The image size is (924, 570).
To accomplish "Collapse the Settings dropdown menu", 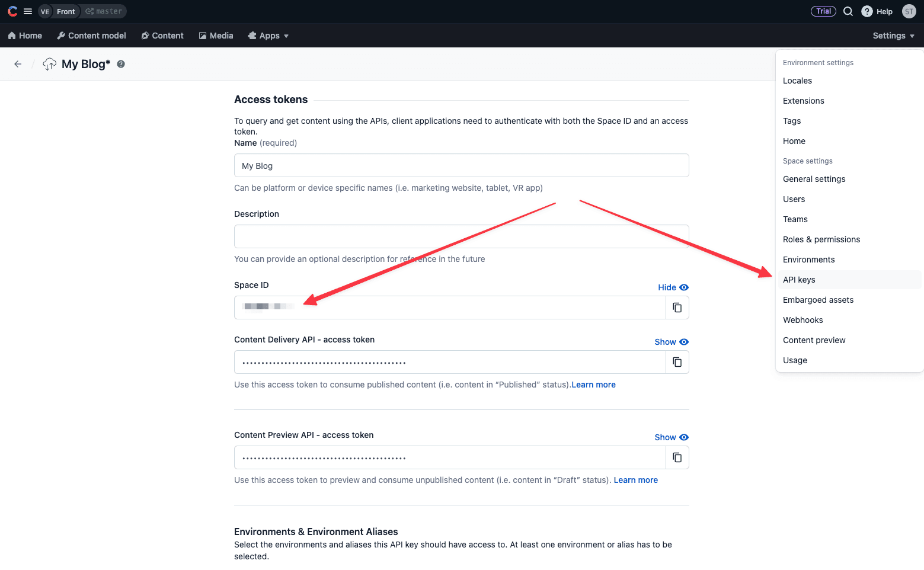I will coord(893,36).
